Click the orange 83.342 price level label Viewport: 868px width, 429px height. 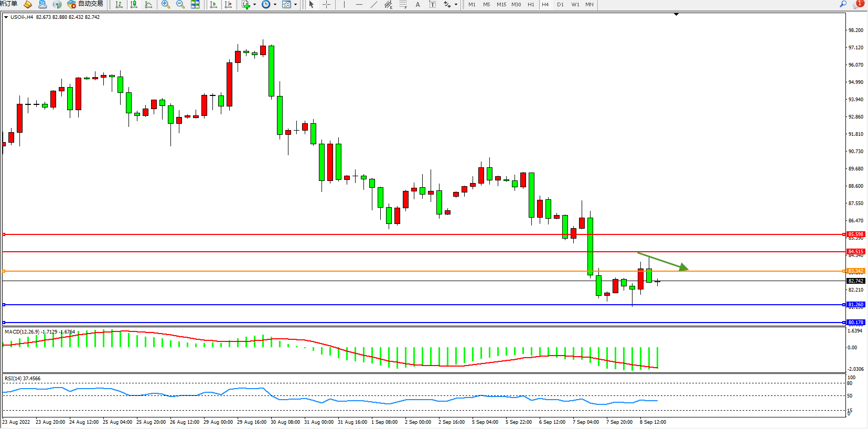point(855,271)
